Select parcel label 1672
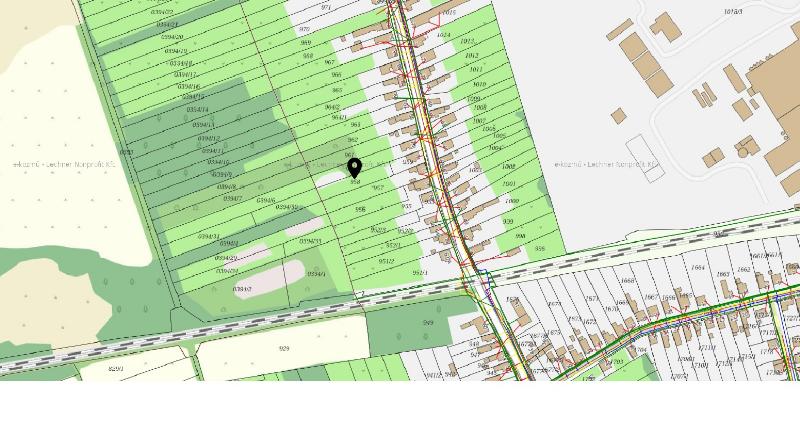This screenshot has width=800, height=433. (x=589, y=322)
